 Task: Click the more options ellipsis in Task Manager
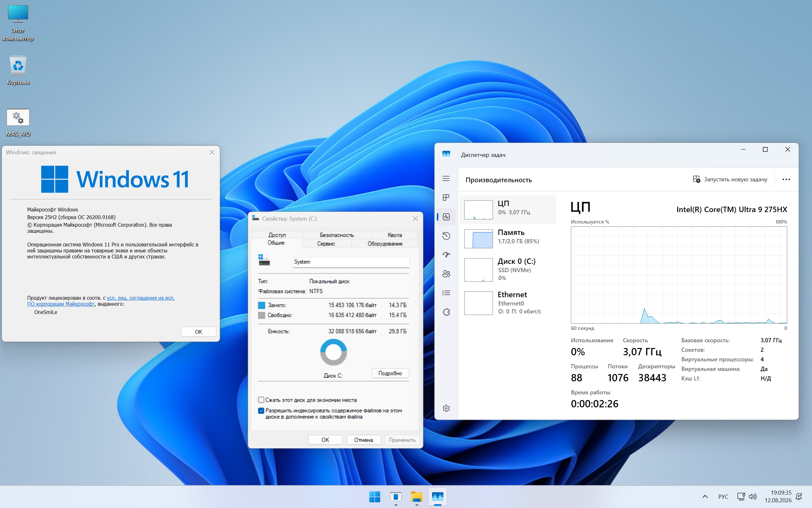pos(786,179)
